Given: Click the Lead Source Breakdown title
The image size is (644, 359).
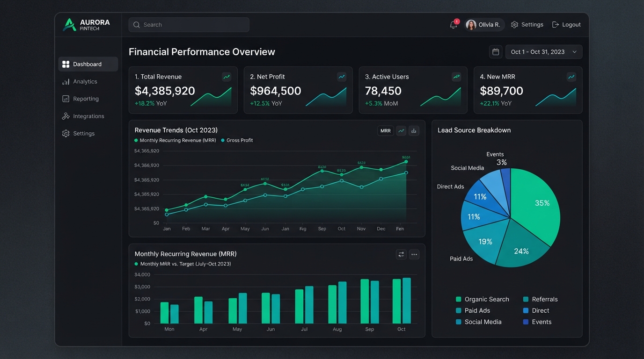Looking at the screenshot, I should [474, 130].
